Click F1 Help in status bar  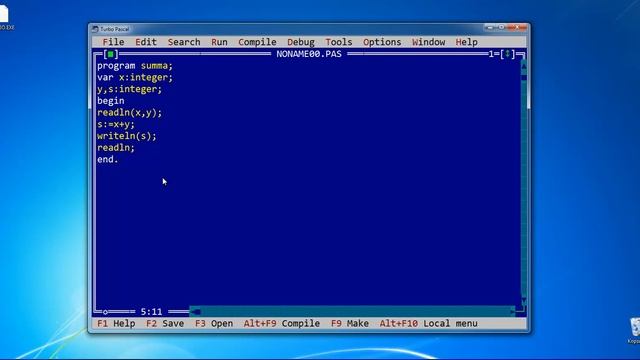[x=116, y=324]
